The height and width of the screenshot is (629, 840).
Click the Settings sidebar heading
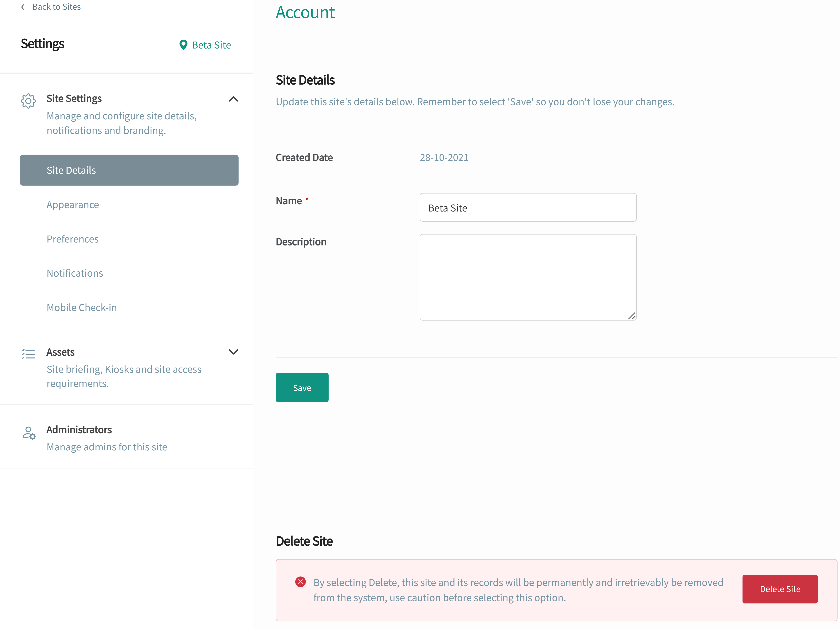(x=43, y=44)
